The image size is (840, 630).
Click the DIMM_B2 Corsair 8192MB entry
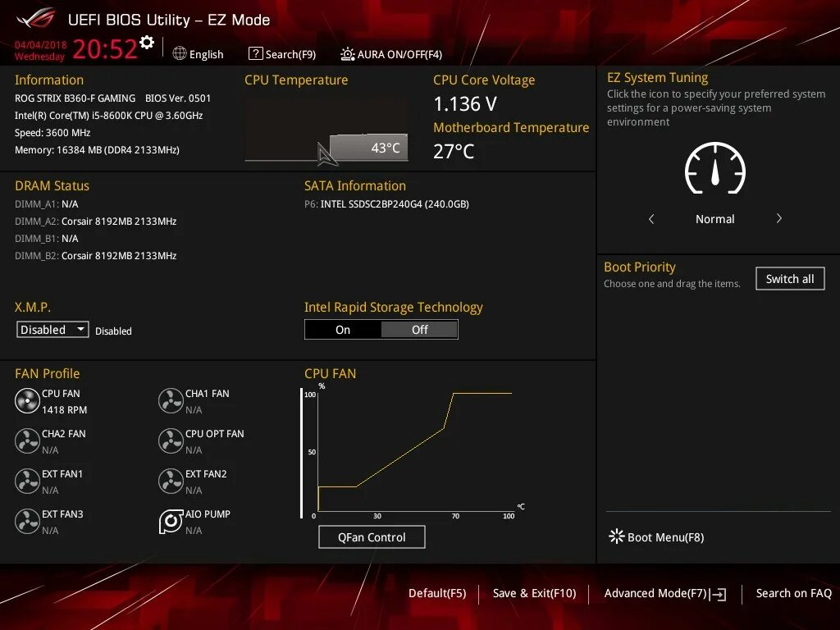point(95,256)
